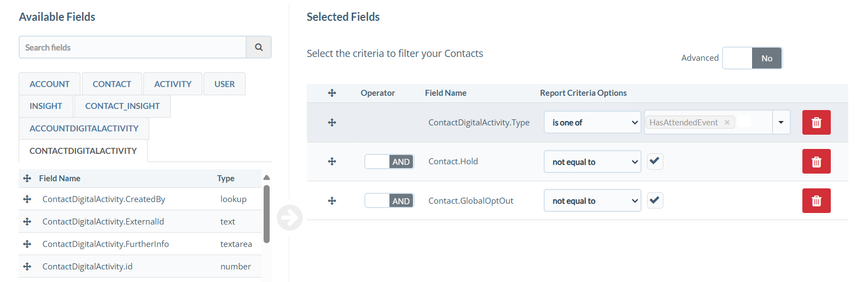868x282 pixels.
Task: Click drag handle beside Contact.Hold row
Action: pos(332,162)
